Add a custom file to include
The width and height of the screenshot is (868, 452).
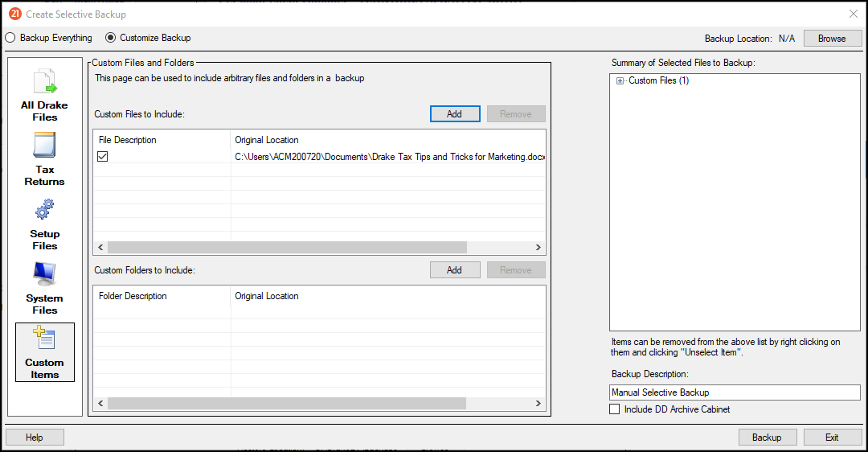(x=454, y=114)
